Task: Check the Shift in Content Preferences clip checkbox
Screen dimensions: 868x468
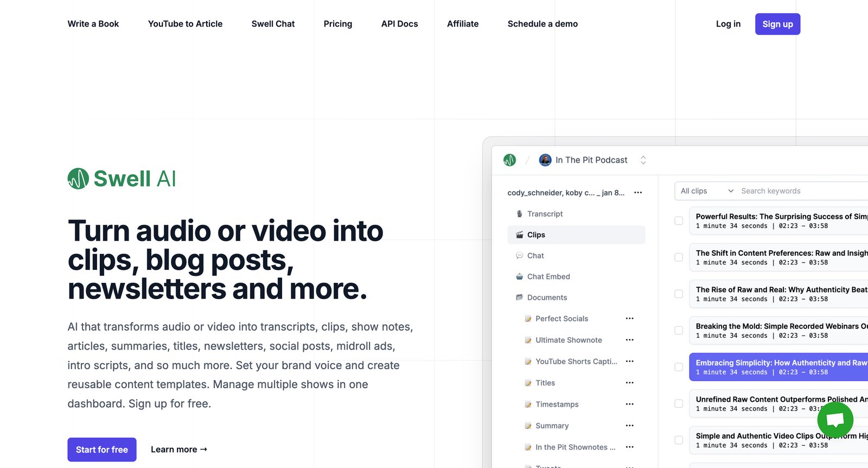Action: pyautogui.click(x=679, y=257)
